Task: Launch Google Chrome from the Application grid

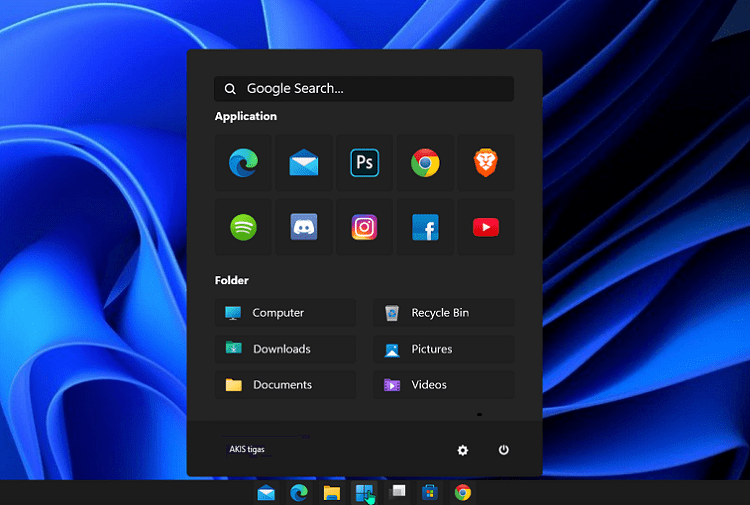Action: coord(425,163)
